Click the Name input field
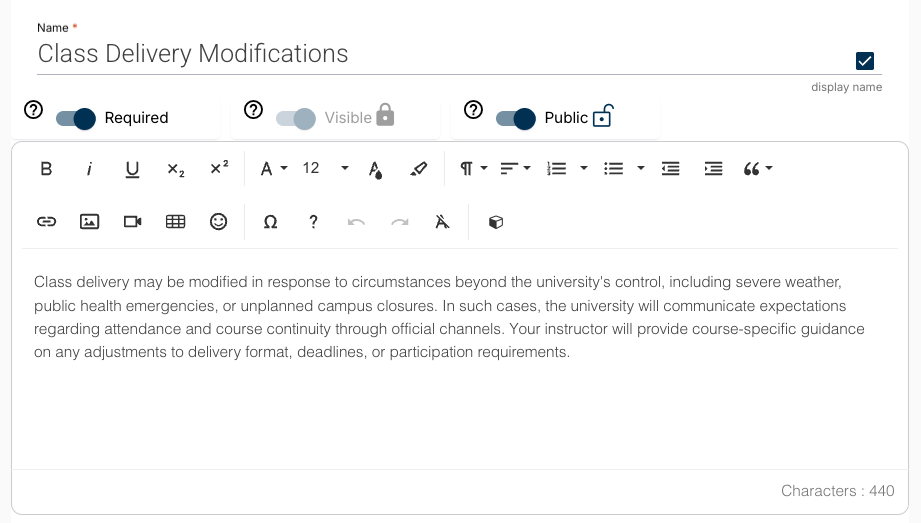Viewport: 921px width, 523px height. click(x=440, y=54)
